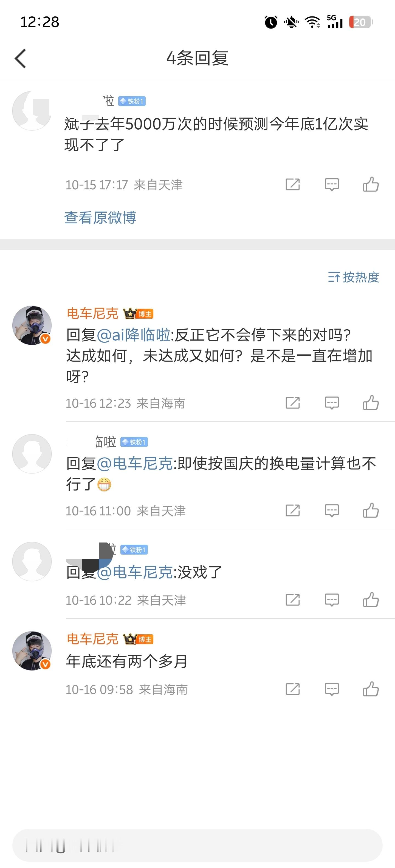Image resolution: width=395 pixels, height=868 pixels.
Task: Reply to the 10-15 17:17 comment
Action: pos(332,185)
